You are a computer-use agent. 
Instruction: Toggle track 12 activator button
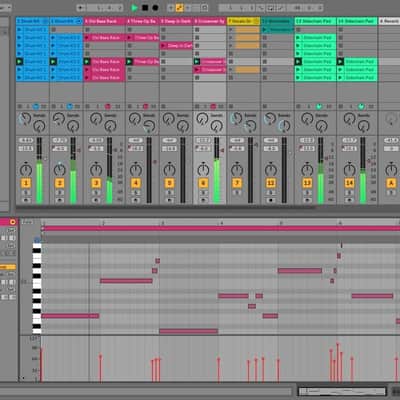pos(270,183)
